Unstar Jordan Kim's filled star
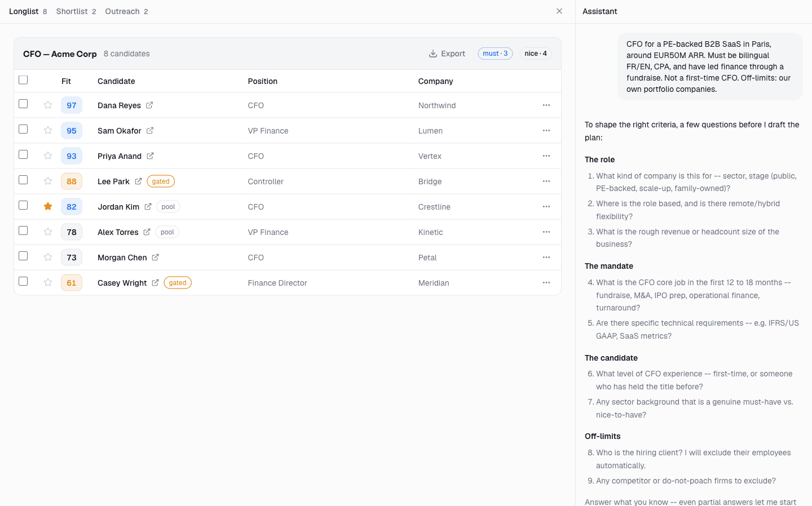The width and height of the screenshot is (812, 506). point(48,206)
